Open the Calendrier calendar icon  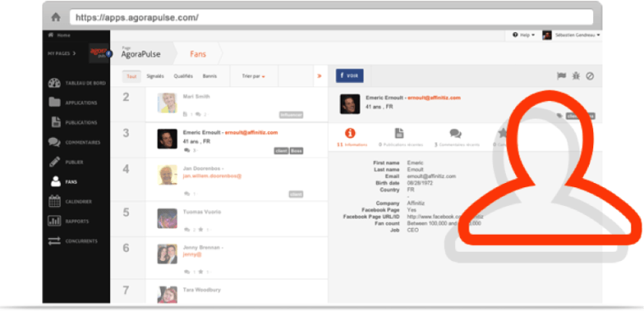coord(54,202)
